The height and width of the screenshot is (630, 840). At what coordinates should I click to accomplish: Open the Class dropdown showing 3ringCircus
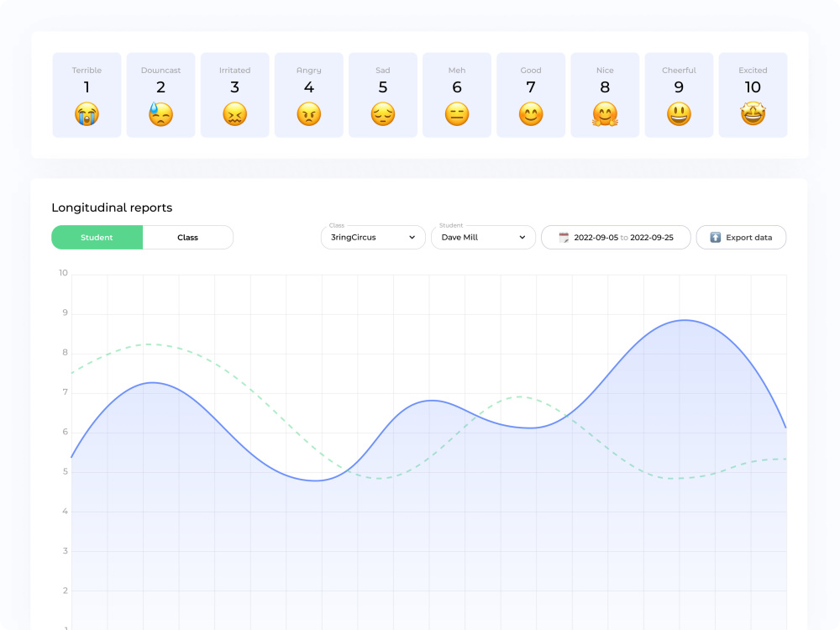point(373,238)
